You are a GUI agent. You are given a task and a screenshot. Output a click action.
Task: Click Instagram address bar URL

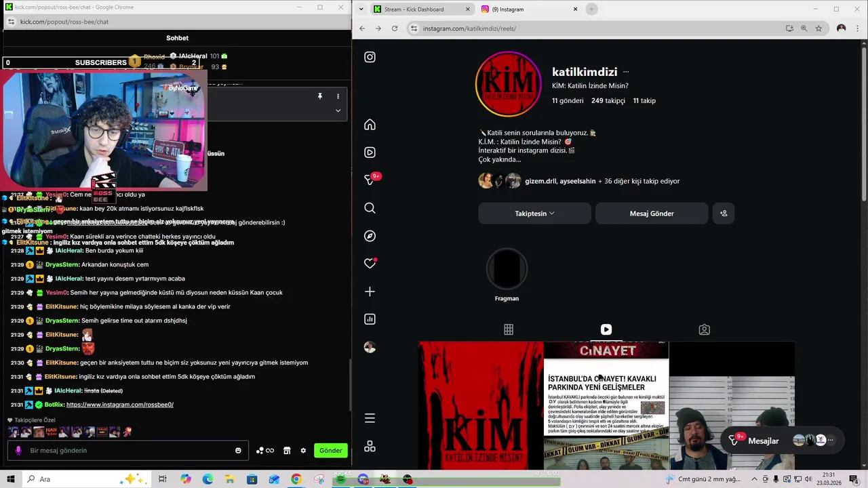tap(469, 28)
